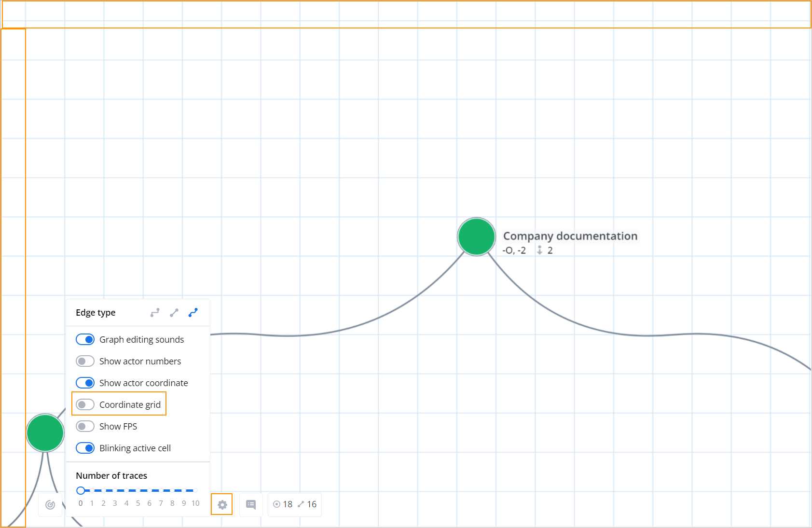
Task: Enable the Show actor numbers toggle
Action: click(x=85, y=361)
